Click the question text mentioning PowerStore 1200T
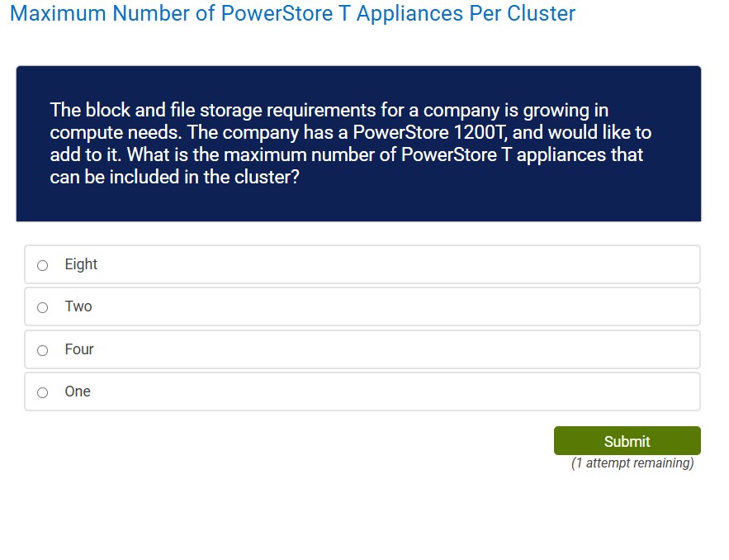Viewport: 729px width, 560px height. coord(351,132)
